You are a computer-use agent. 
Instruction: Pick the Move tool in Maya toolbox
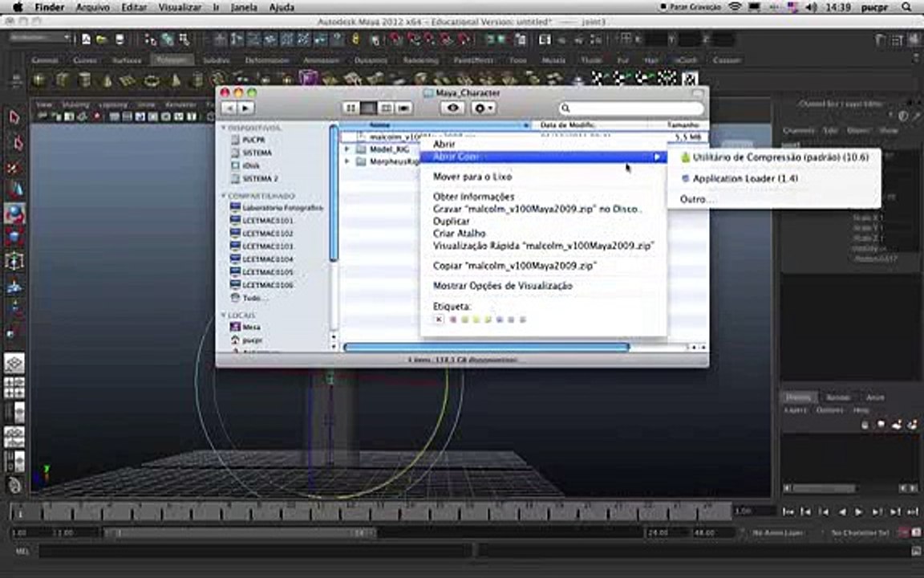[15, 190]
